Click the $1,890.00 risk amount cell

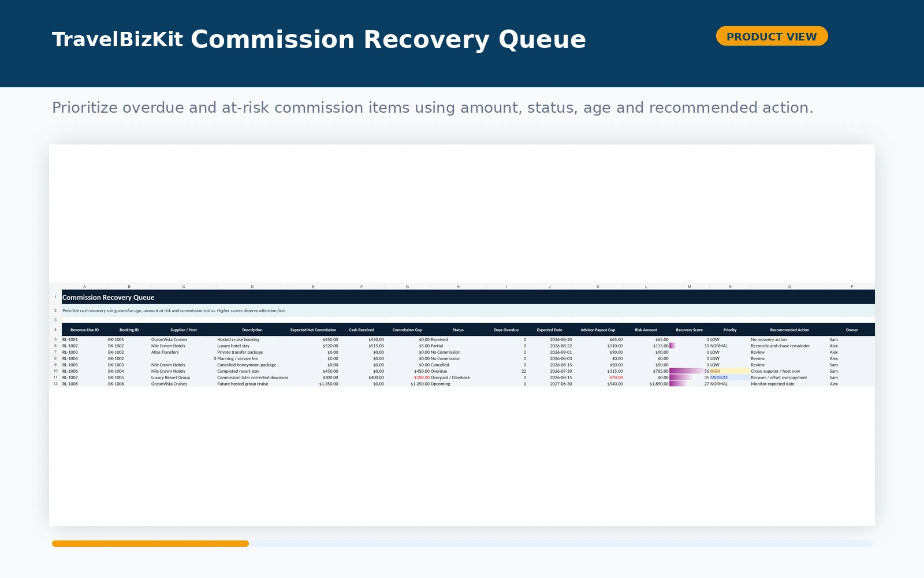point(646,384)
